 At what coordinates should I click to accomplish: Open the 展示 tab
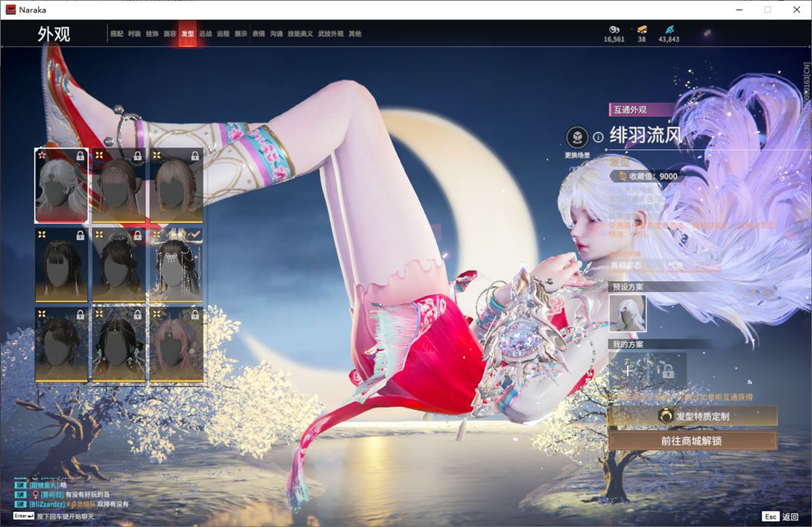tap(241, 34)
